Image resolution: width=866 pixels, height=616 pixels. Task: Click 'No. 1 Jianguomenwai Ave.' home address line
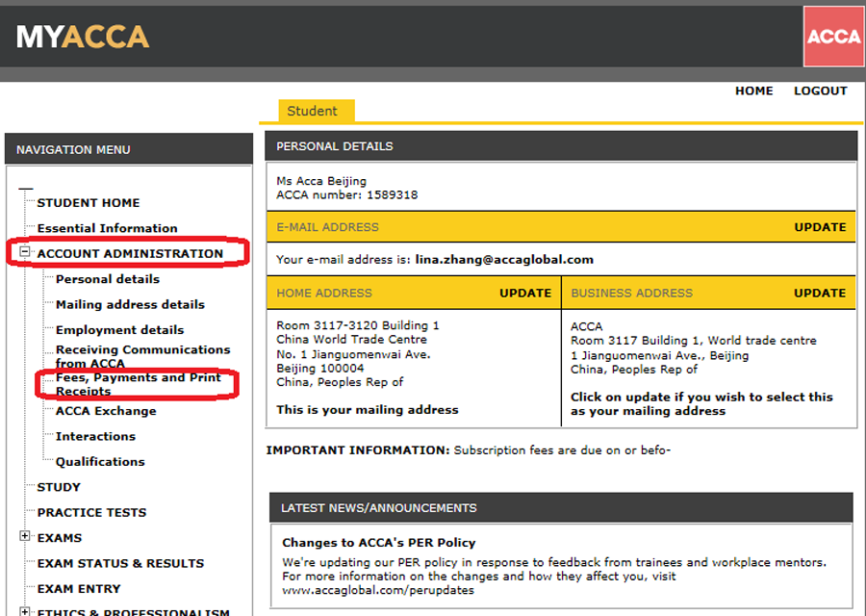coord(353,354)
